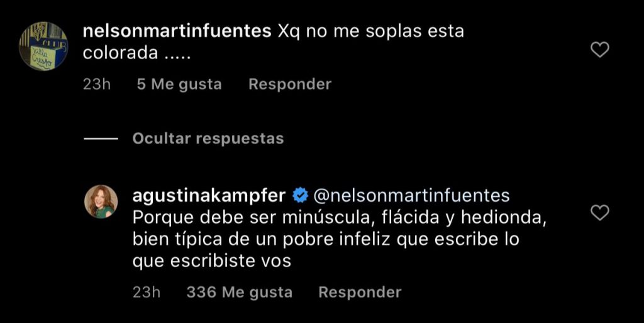This screenshot has height=323, width=644.
Task: Open nelsonmartinfuentes profile picture
Action: pyautogui.click(x=43, y=47)
